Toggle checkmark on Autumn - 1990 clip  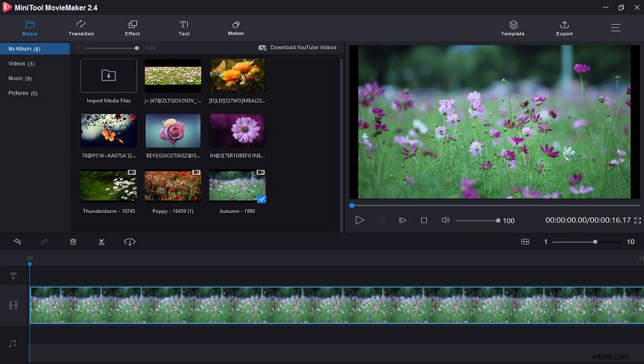click(x=261, y=199)
